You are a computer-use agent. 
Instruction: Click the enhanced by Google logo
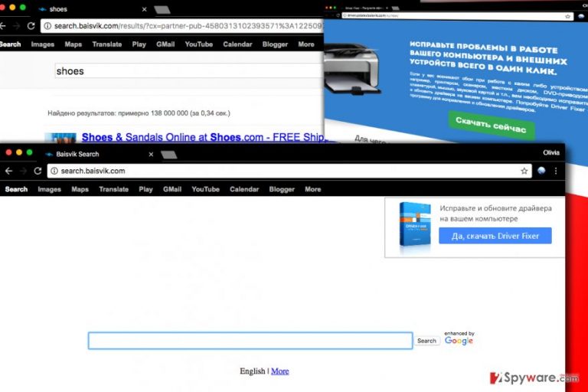click(459, 338)
